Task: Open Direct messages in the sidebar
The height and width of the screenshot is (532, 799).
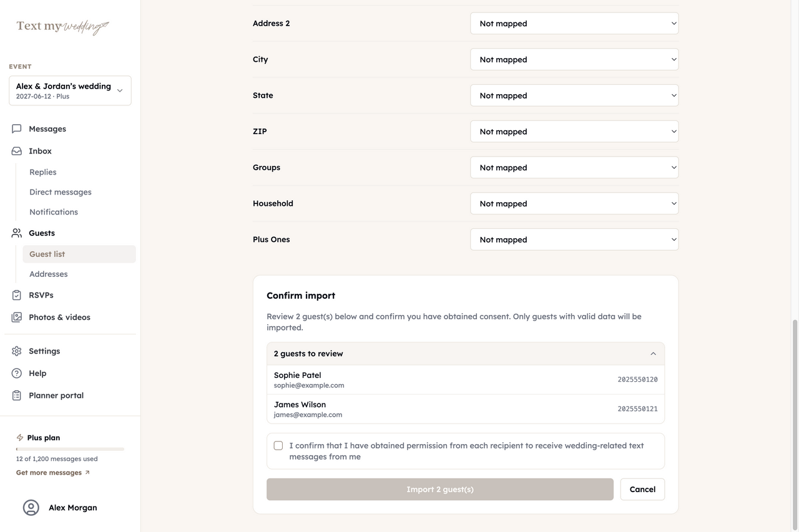Action: tap(61, 192)
